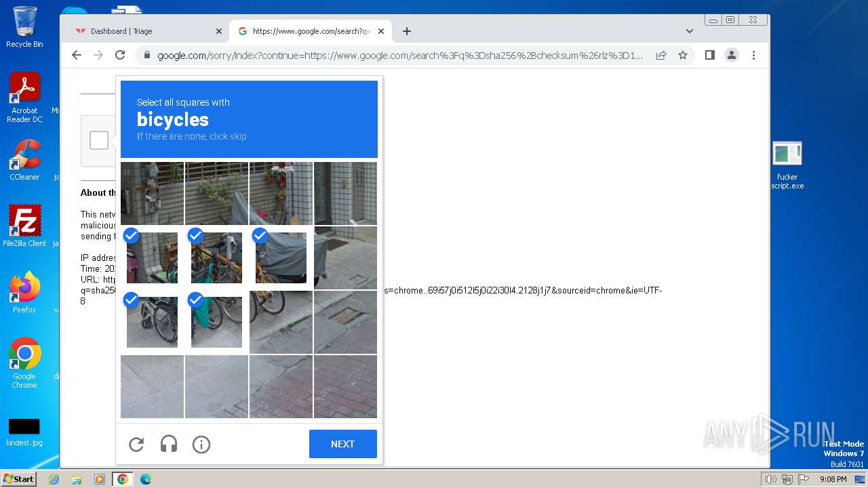Open Windows Media Player from taskbar
This screenshot has width=868, height=488.
point(100,479)
